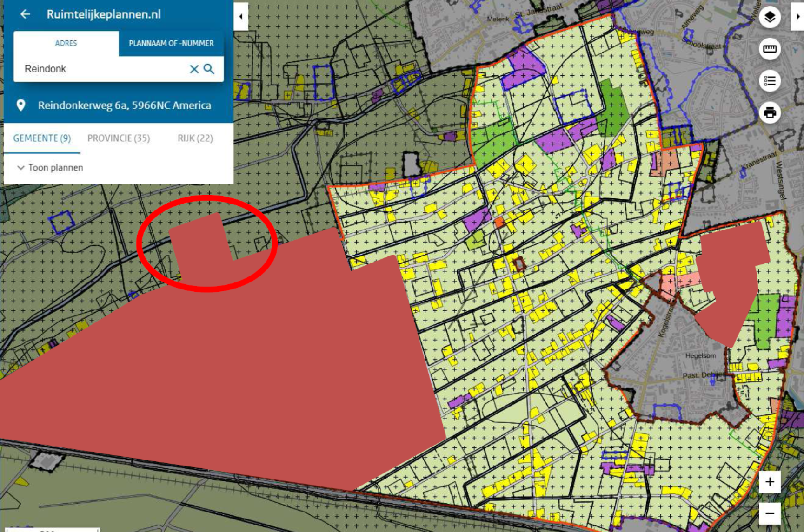Run search with magnifier icon
Screen dimensions: 804x532
[209, 69]
